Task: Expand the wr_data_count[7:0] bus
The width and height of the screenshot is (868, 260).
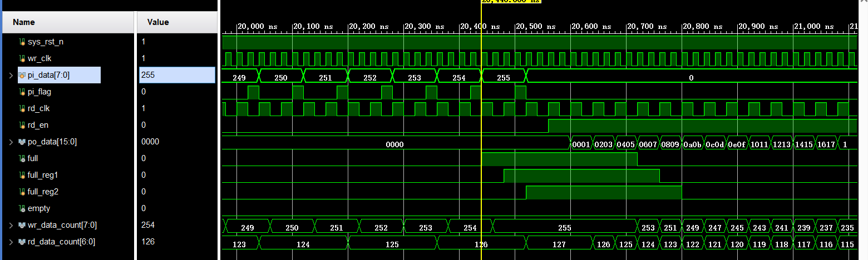Action: pyautogui.click(x=11, y=225)
